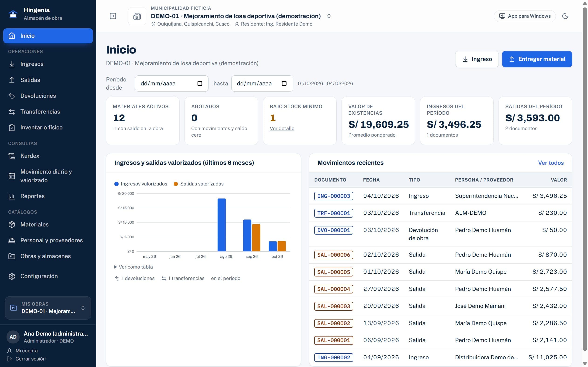The height and width of the screenshot is (367, 588).
Task: Open calendar picker for hasta date
Action: pos(284,83)
